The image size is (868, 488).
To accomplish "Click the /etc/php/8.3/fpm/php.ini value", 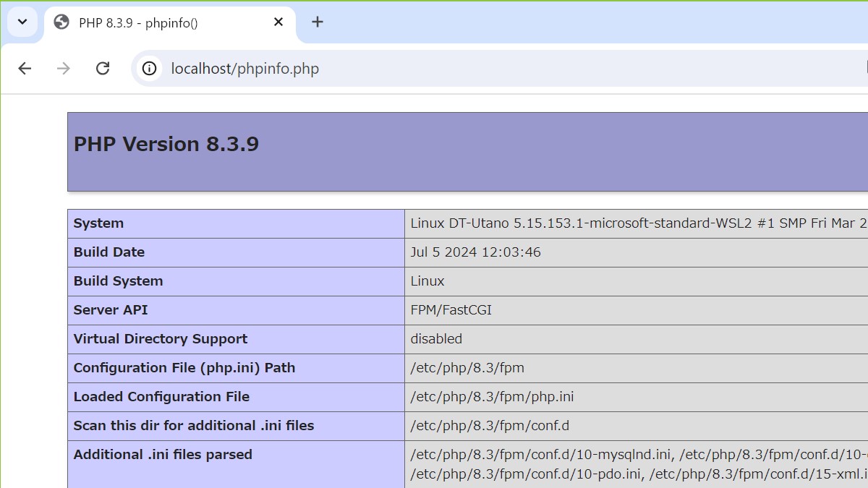I will click(493, 397).
